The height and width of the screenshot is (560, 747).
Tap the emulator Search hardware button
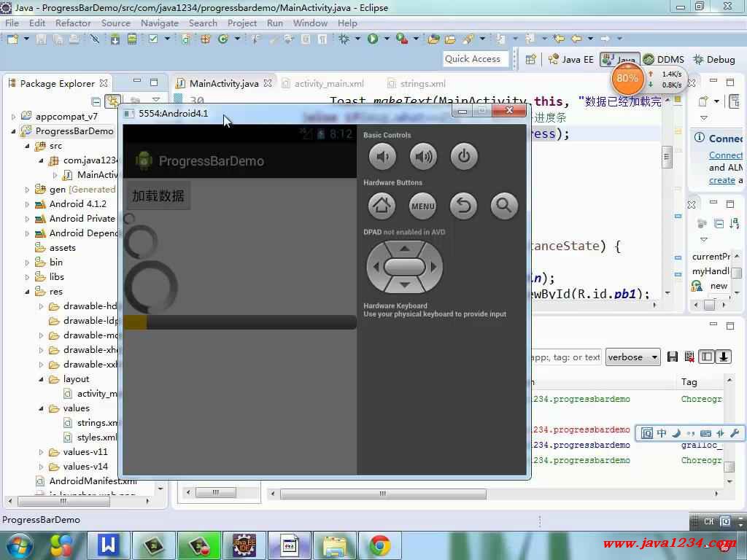pos(504,206)
